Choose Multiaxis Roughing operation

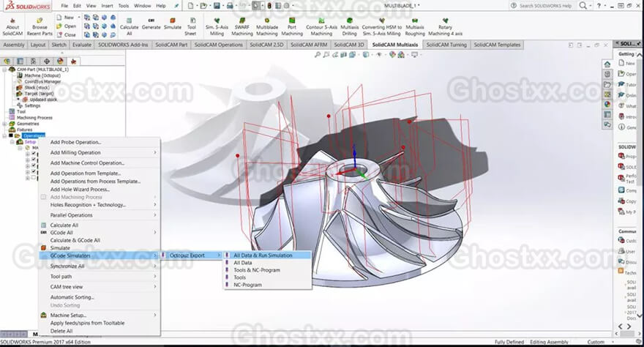pyautogui.click(x=415, y=26)
